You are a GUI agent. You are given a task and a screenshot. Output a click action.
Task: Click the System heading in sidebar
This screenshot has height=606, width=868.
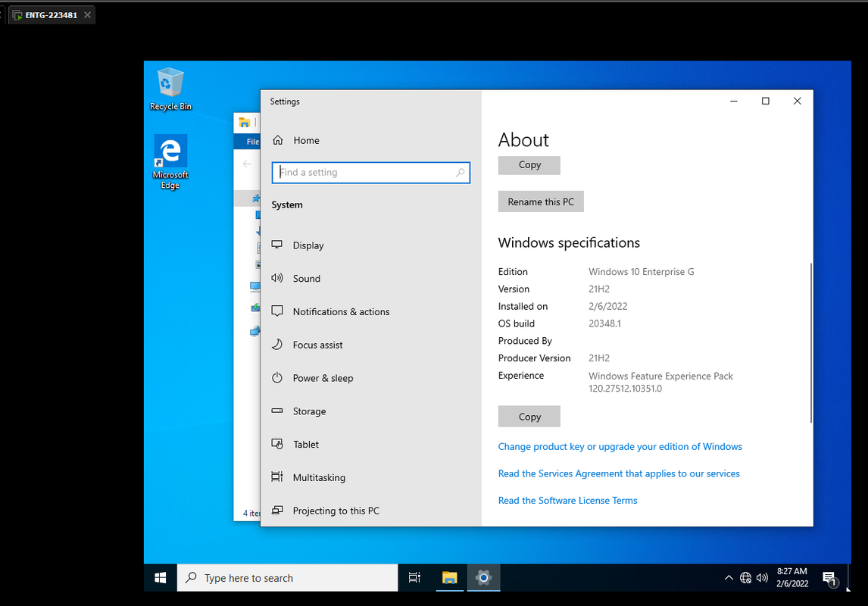pos(287,205)
